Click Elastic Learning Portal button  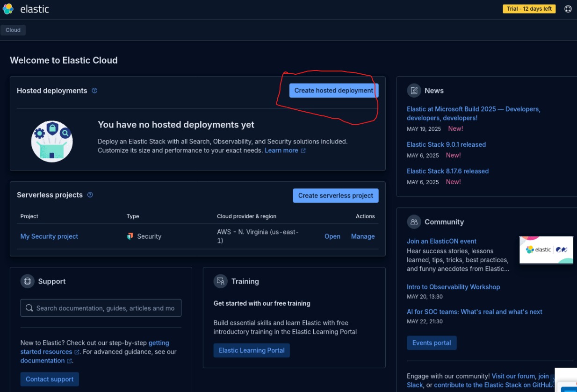pyautogui.click(x=252, y=350)
